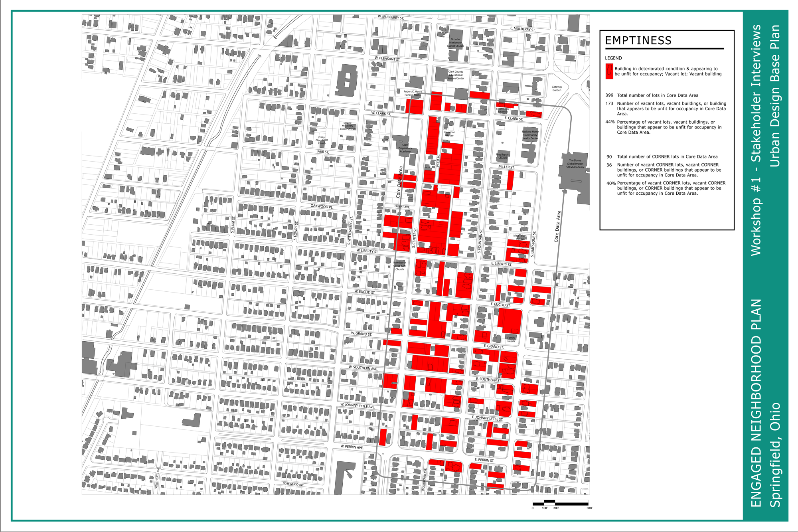Screen dimensions: 798x532
Task: Click the Family labeled building on map
Action: [511, 337]
